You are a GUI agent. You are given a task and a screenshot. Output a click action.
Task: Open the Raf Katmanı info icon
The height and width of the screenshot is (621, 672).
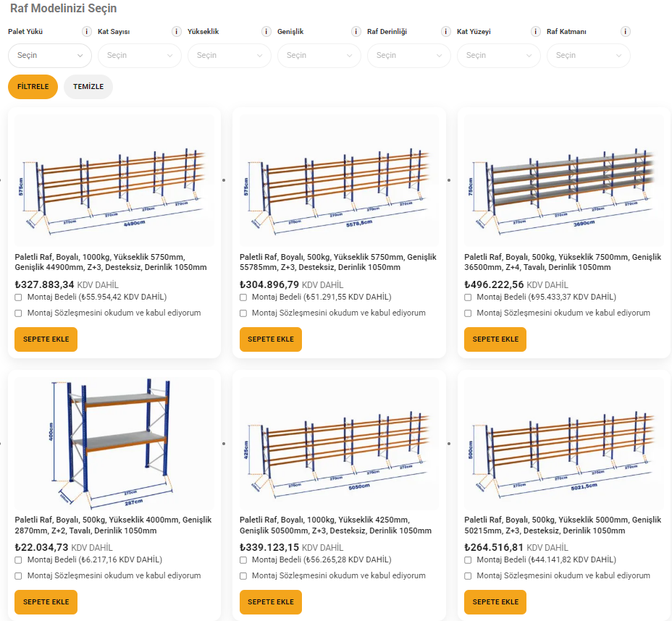click(626, 32)
